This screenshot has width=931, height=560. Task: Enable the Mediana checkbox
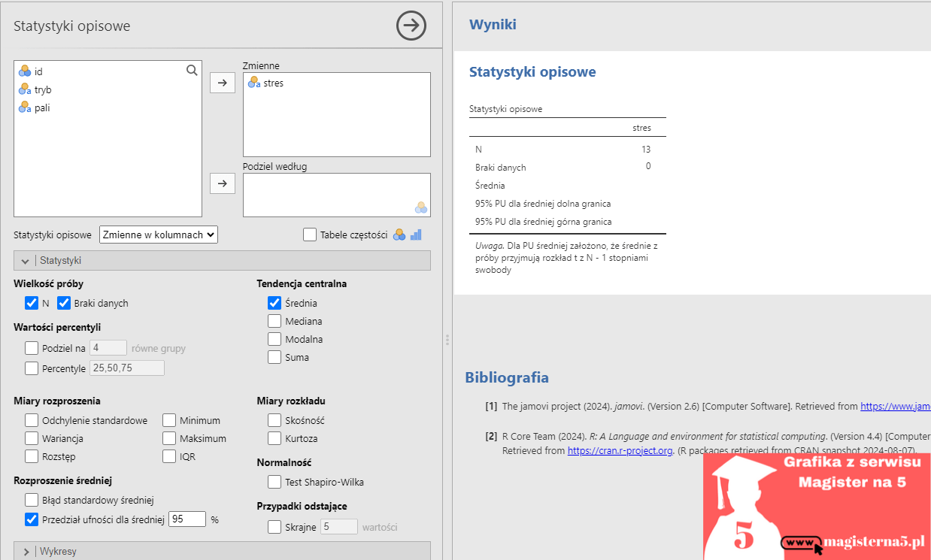tap(274, 321)
